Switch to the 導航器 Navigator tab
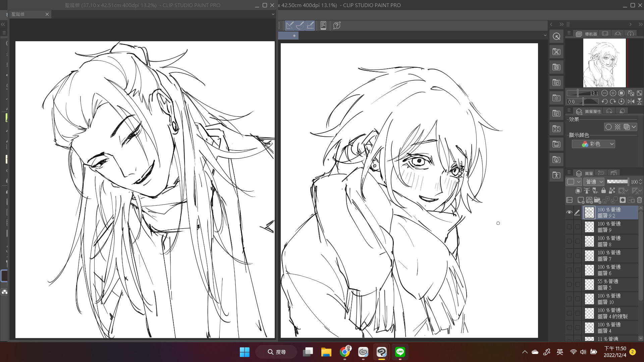This screenshot has width=644, height=362. [586, 34]
